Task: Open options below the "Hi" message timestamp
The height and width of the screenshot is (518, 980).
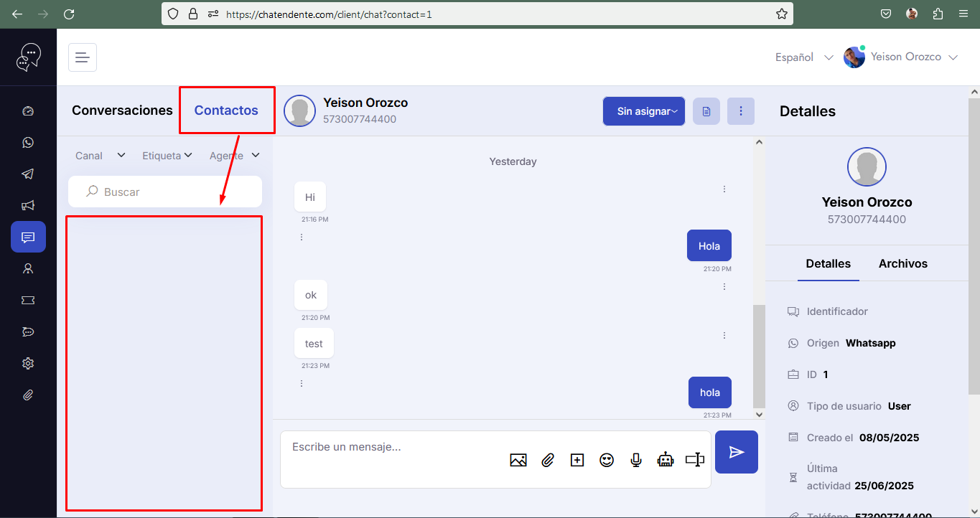Action: point(302,237)
